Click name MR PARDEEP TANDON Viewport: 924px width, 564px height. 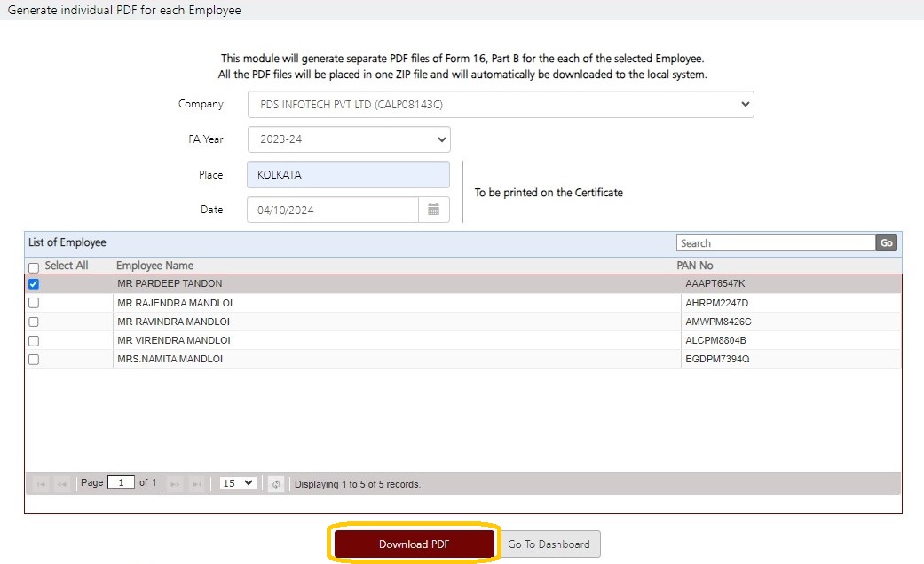click(170, 283)
